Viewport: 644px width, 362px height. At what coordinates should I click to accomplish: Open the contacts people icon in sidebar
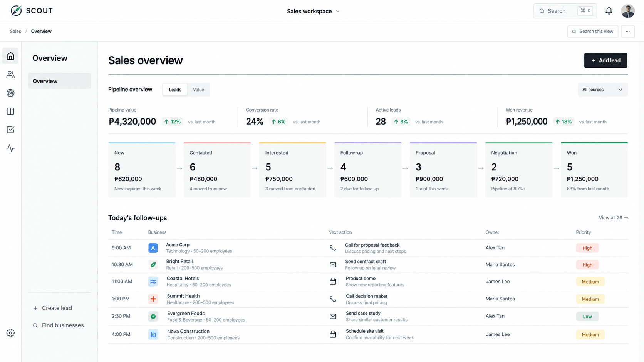point(10,75)
